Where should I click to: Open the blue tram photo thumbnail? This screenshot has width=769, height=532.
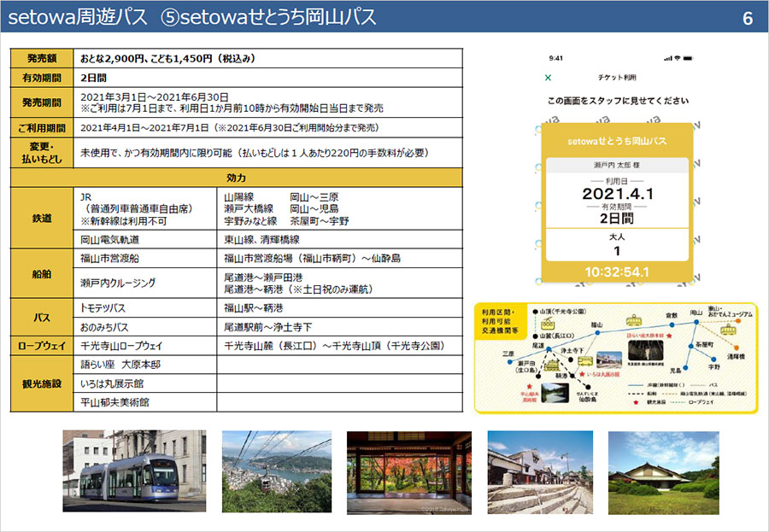coord(134,471)
